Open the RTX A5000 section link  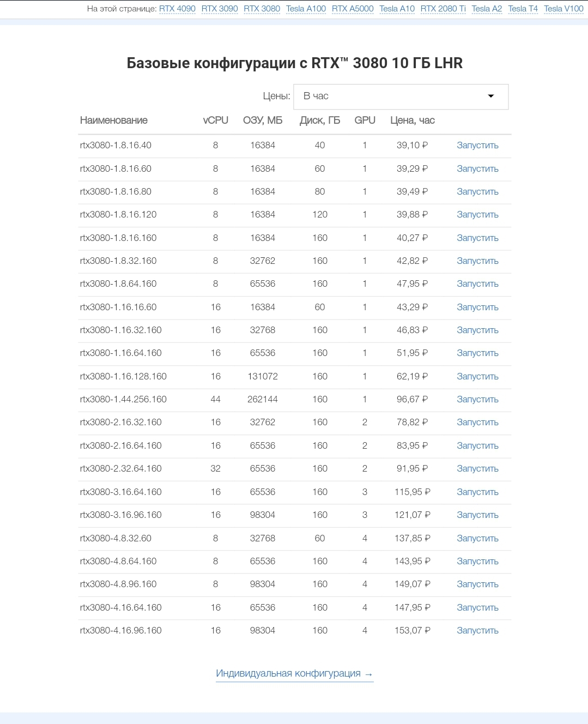tap(353, 9)
